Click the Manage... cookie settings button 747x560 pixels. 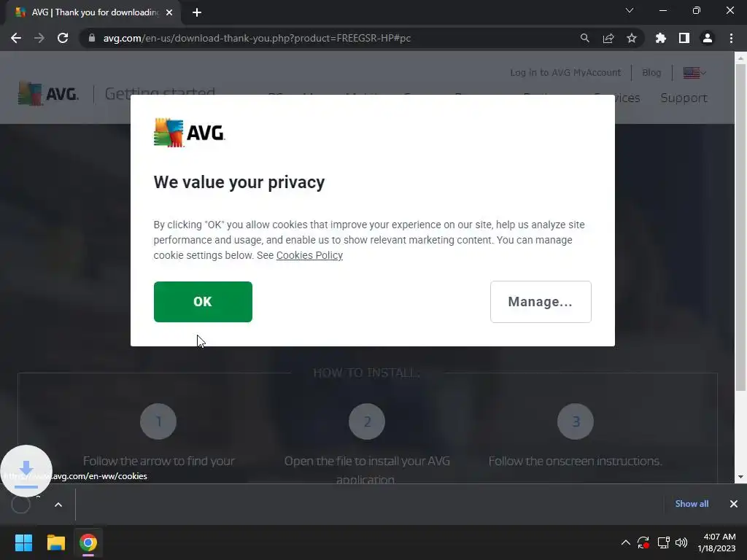541,301
